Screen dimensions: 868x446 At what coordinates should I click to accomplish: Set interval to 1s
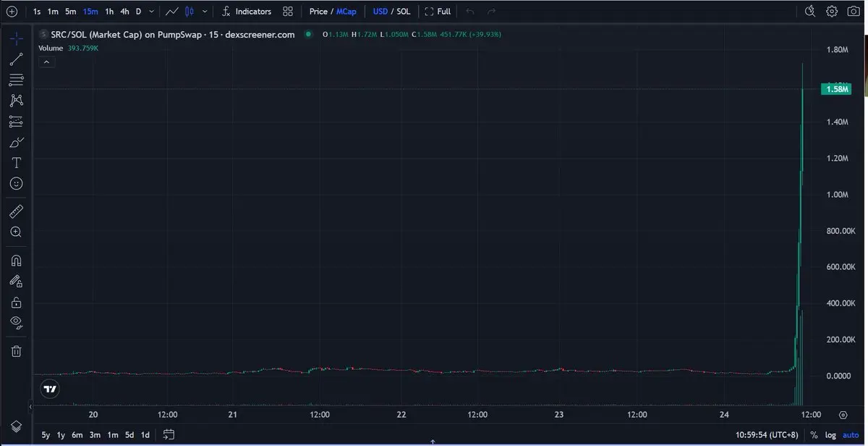[37, 12]
